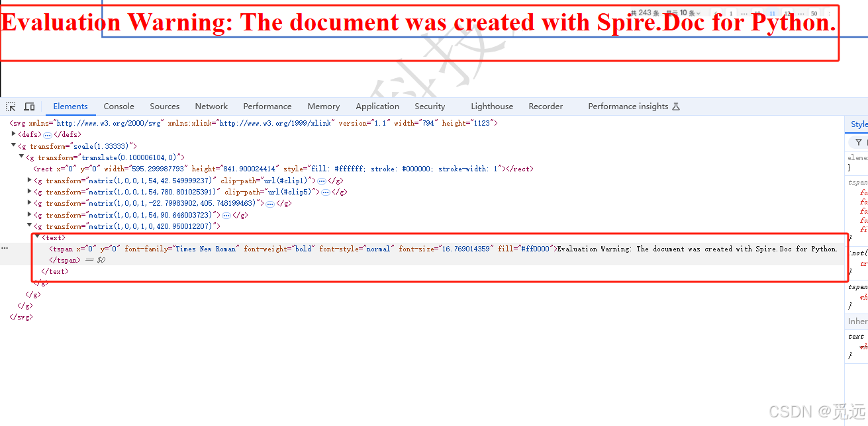Expand ellipsis badge of the clip1 group
Viewport: 868px width, 426px height.
tap(322, 181)
